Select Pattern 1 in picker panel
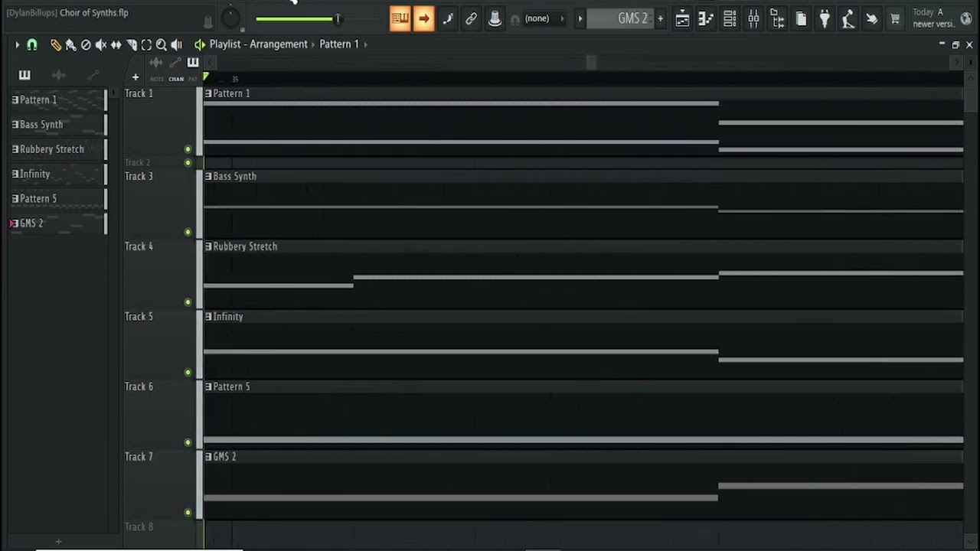Screen dimensions: 980x551 point(57,100)
